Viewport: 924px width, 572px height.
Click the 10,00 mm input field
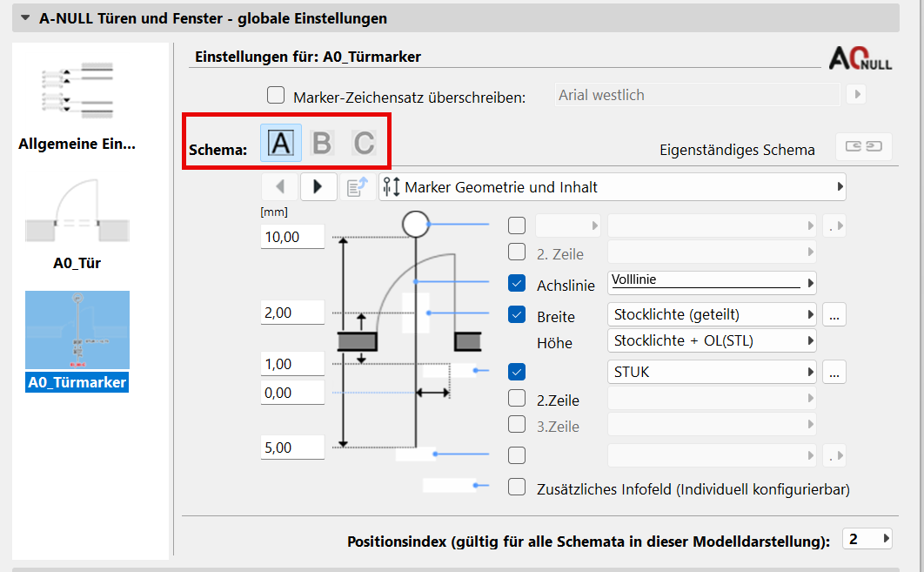292,237
